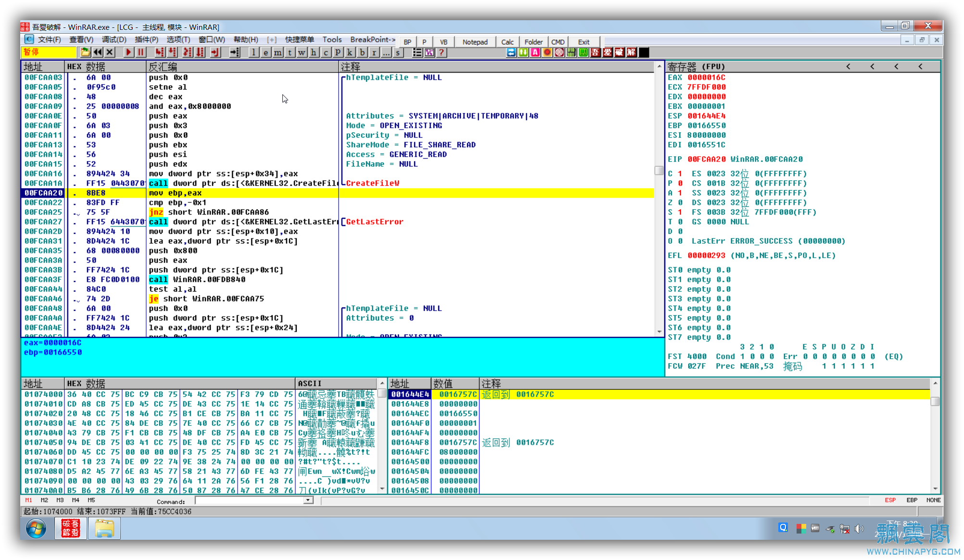Open the Windows Start orb
Viewport: 964px width, 560px height.
pyautogui.click(x=36, y=529)
